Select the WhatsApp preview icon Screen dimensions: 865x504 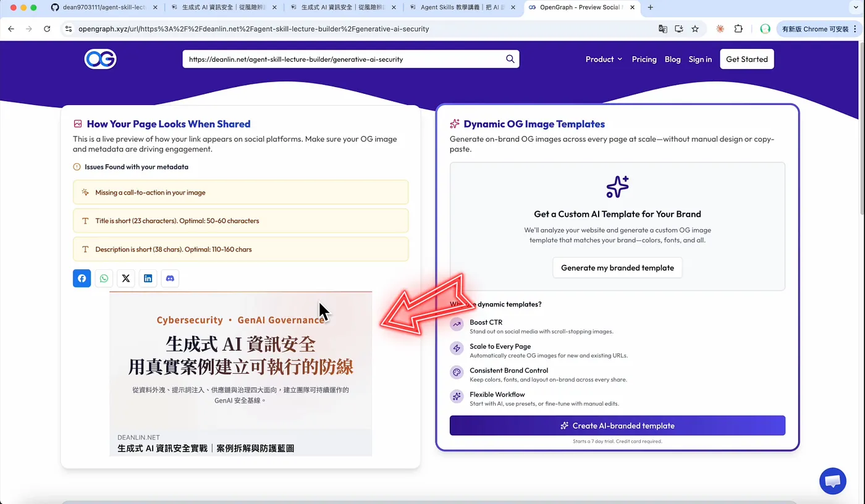pos(104,278)
